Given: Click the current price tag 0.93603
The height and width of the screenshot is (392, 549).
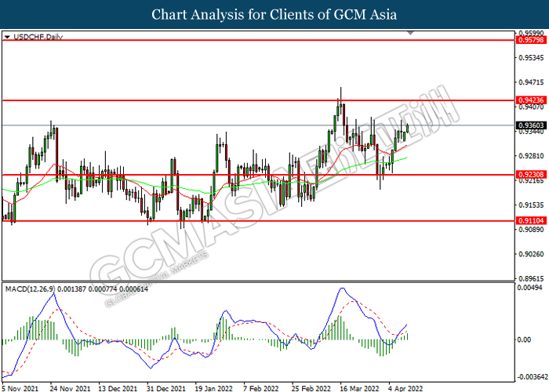Looking at the screenshot, I should coord(531,125).
